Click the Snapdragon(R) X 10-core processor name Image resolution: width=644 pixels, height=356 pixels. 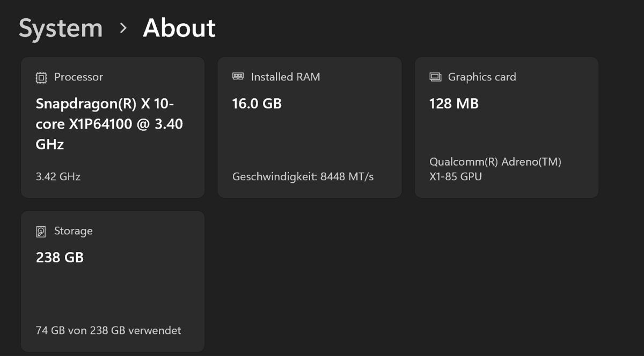(109, 124)
